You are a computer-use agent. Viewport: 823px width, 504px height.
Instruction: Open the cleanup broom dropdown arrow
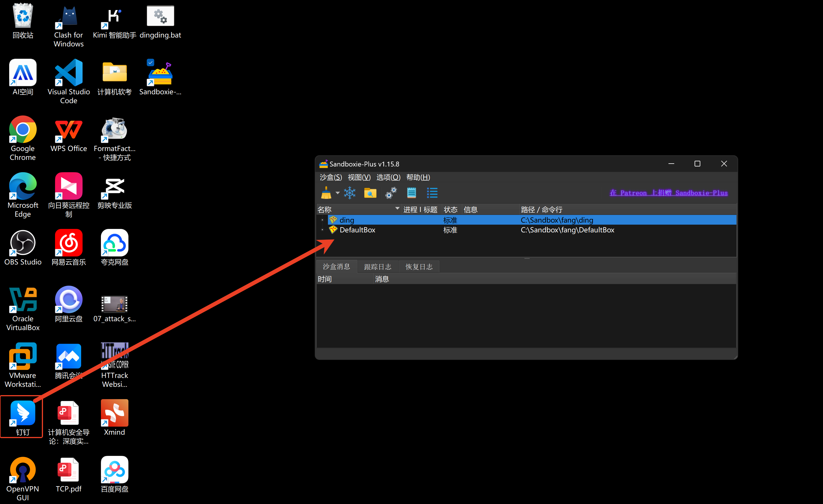pos(338,193)
